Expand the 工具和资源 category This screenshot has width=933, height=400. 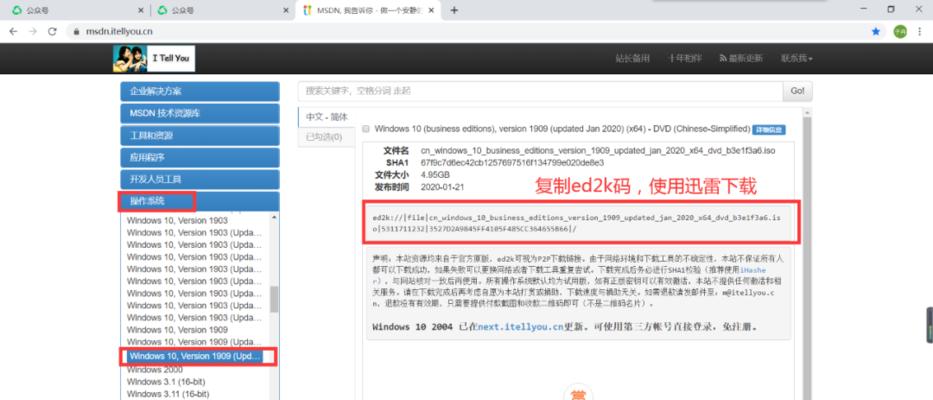click(x=200, y=136)
